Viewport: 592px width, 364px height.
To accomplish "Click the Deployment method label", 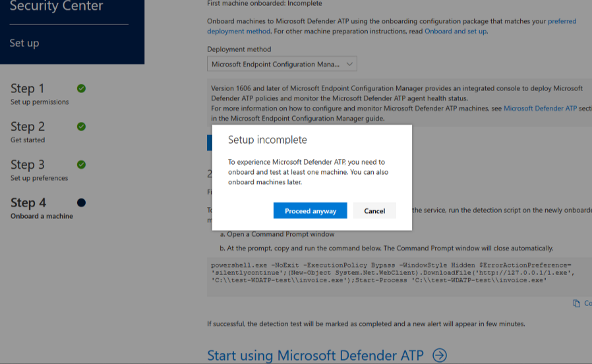I will point(239,49).
